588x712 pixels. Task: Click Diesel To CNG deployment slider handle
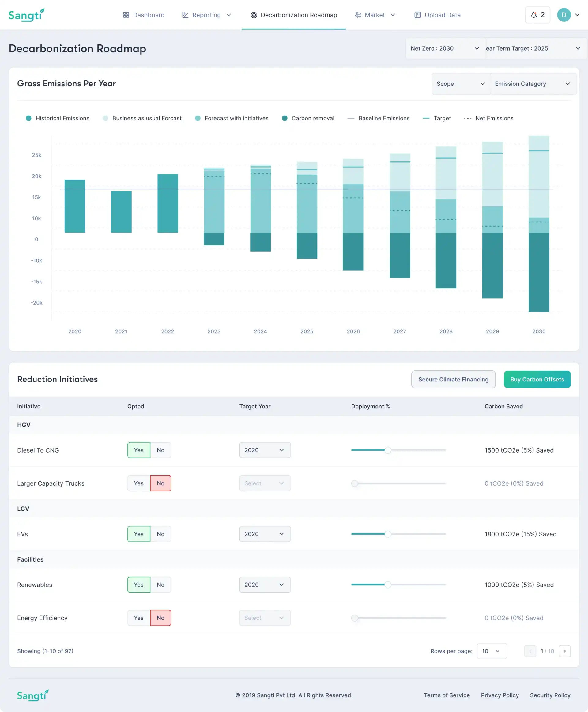[388, 450]
